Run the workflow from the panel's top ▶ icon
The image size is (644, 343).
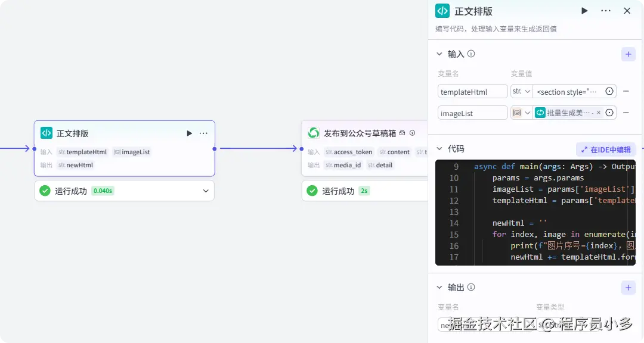click(x=584, y=10)
